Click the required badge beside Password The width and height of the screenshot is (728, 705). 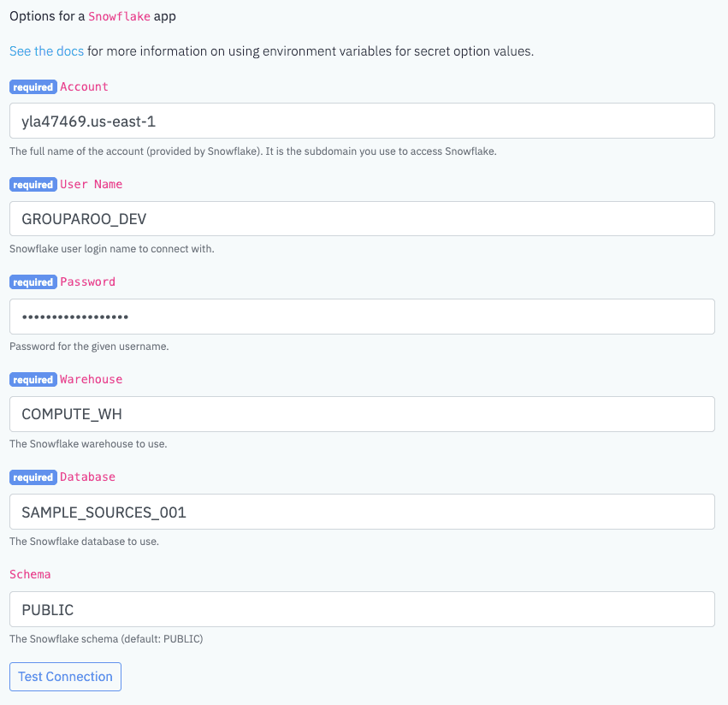(33, 281)
